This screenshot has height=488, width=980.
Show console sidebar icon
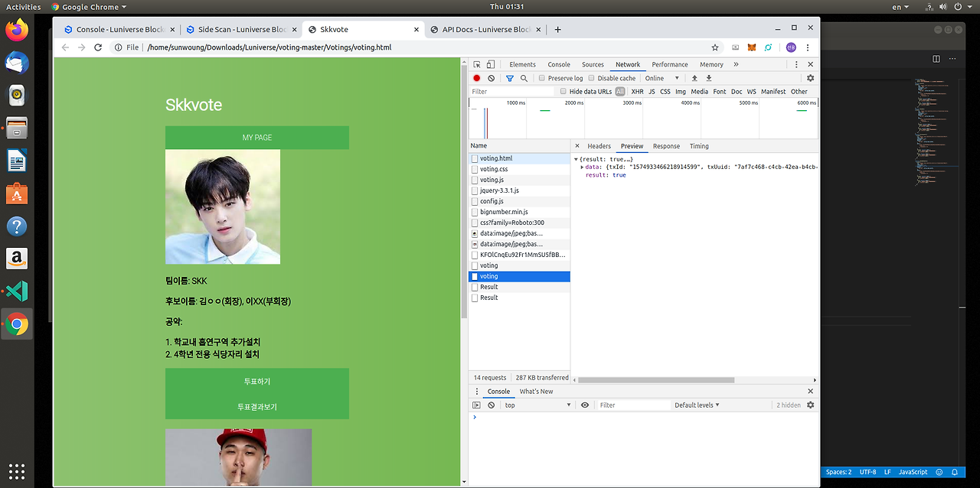point(476,405)
